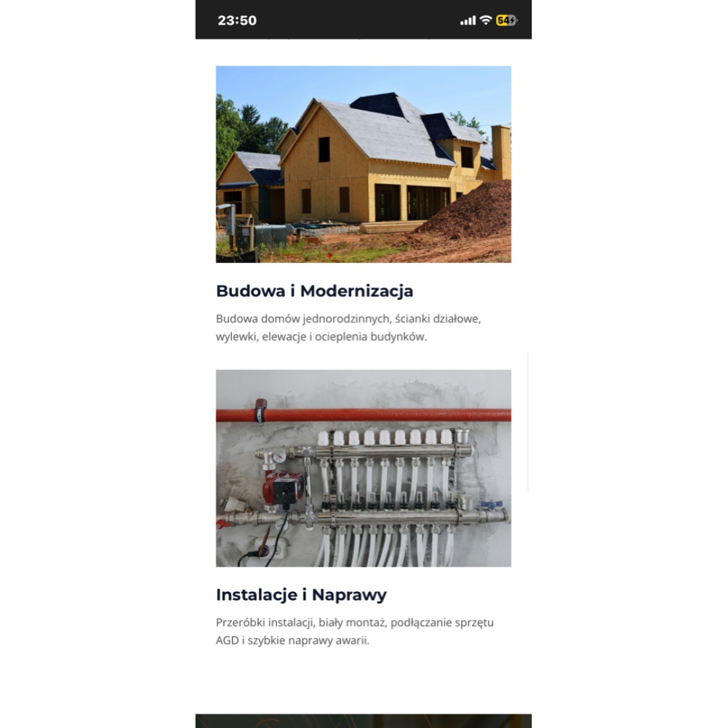Click the description about przeróbki instalacji
Image resolution: width=728 pixels, height=728 pixels.
pyautogui.click(x=355, y=631)
